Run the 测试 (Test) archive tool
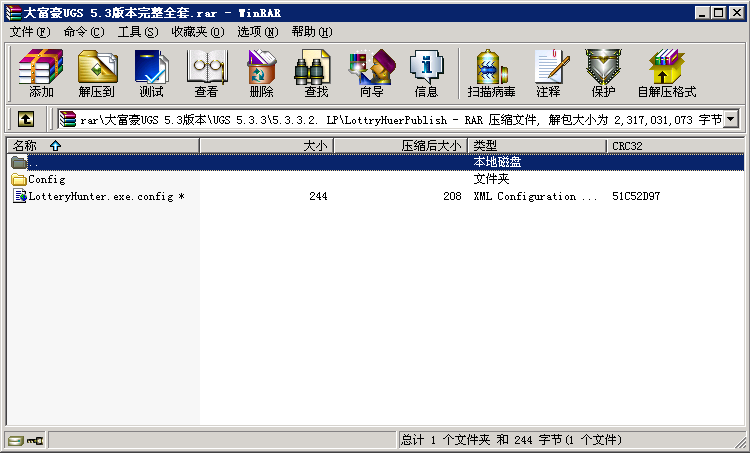Screen dimensions: 750x453 [x=152, y=73]
